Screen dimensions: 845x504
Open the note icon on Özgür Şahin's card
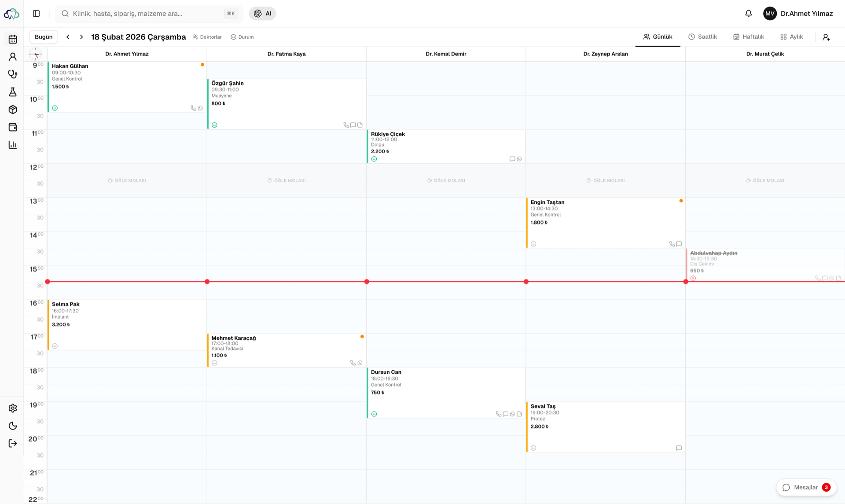pos(360,125)
